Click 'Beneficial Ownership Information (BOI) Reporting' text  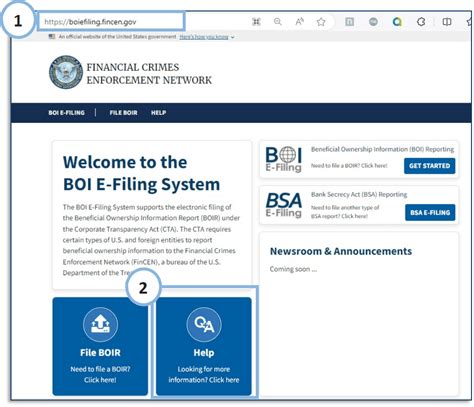pos(382,149)
